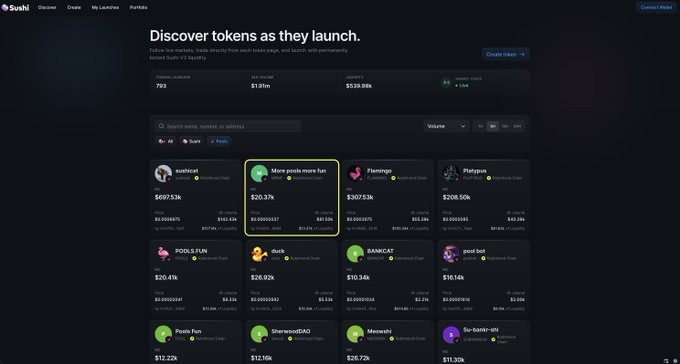Click the verified badge on the Flamingo card
Viewport: 680px width, 364px height.
tap(393, 178)
